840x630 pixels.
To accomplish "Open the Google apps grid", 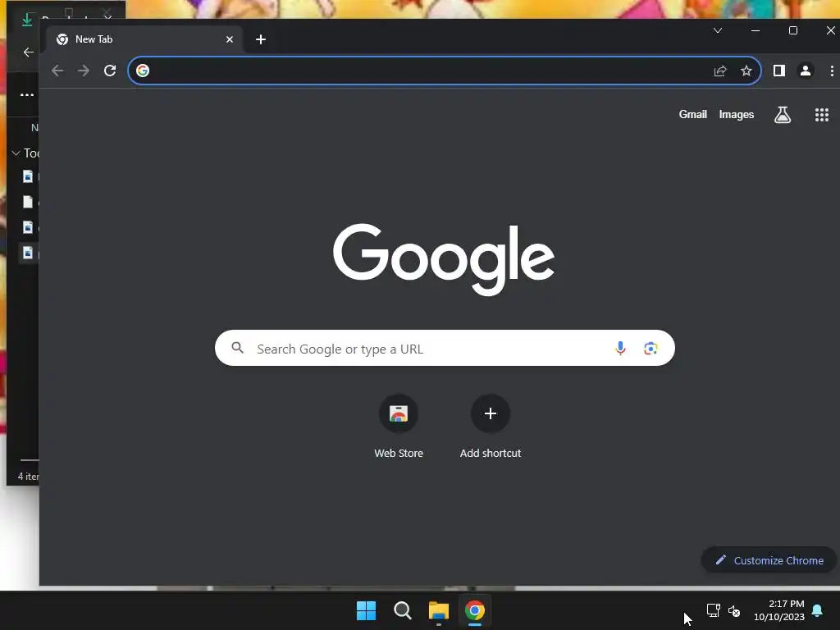I will point(822,115).
